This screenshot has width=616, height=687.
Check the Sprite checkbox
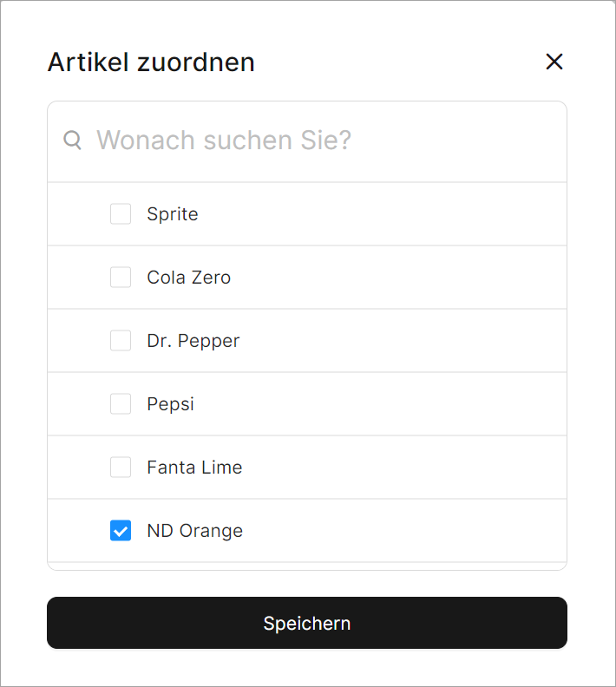pos(121,214)
